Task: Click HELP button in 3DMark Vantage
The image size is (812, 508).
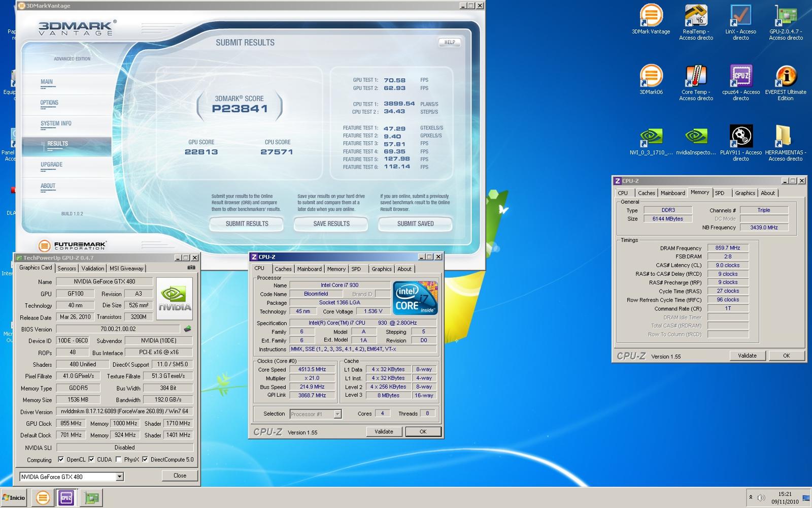Action: click(x=450, y=42)
